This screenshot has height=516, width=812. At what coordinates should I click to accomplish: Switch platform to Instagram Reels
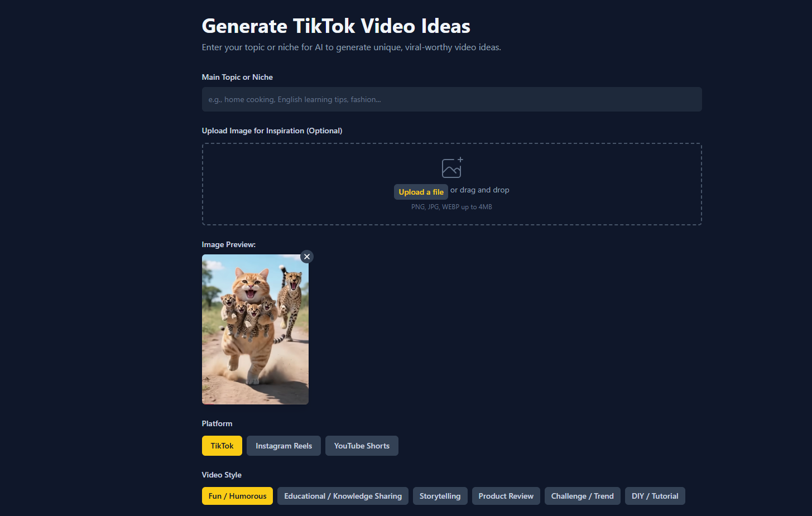tap(284, 446)
